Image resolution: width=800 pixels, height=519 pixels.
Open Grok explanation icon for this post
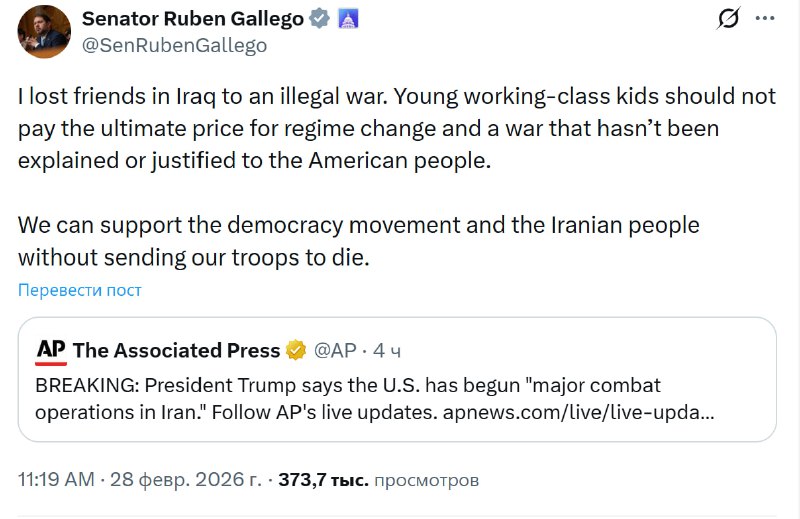coord(729,18)
